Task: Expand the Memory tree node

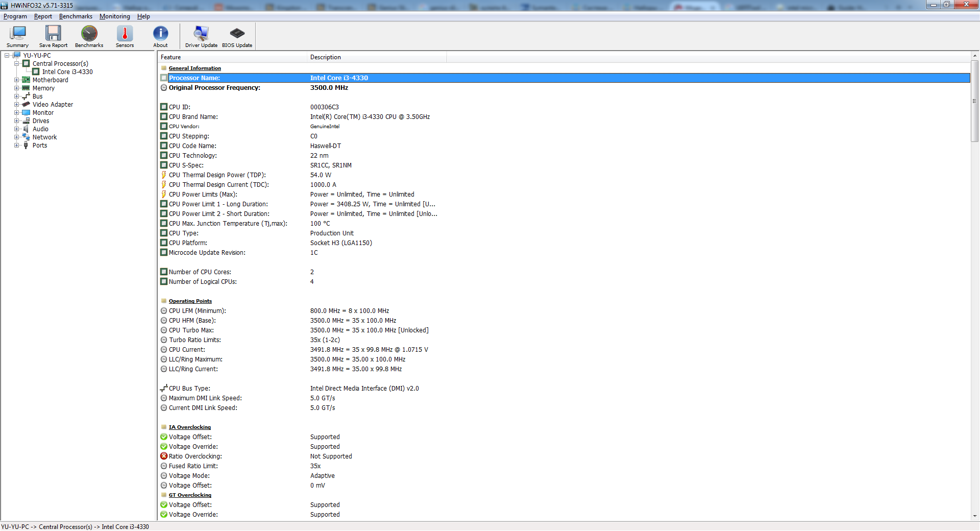Action: click(17, 88)
